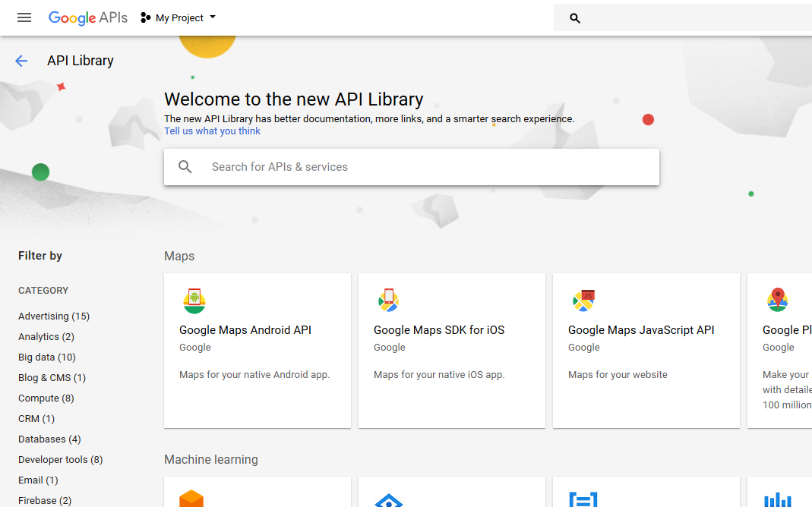This screenshot has width=812, height=507.
Task: Go back using the blue arrow
Action: (21, 61)
